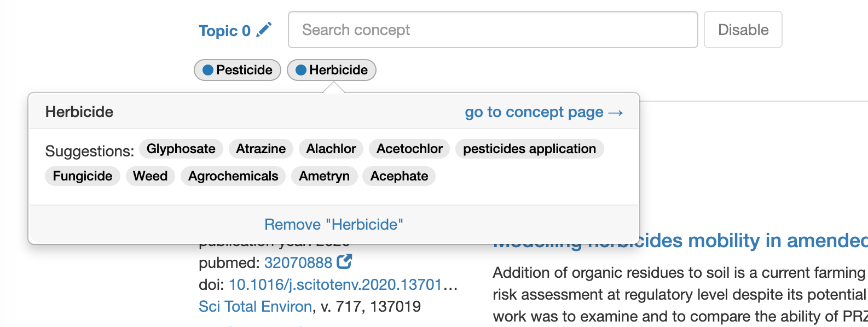Open the external link icon next to pubmed ID
Image resolution: width=868 pixels, height=327 pixels.
click(344, 262)
